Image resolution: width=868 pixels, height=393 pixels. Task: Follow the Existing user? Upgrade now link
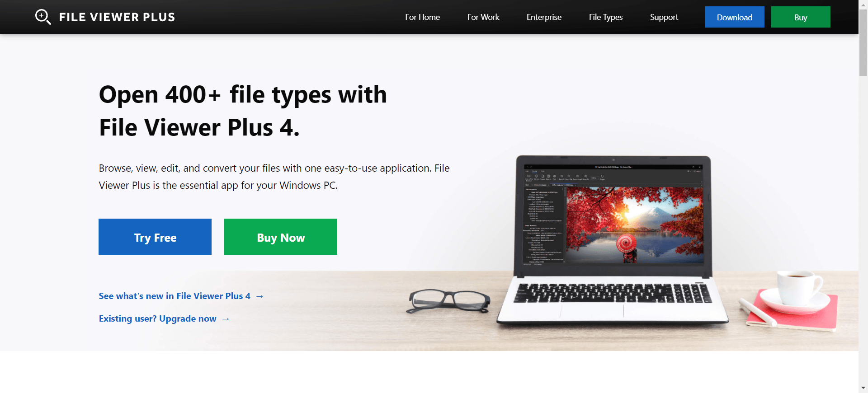tap(158, 318)
